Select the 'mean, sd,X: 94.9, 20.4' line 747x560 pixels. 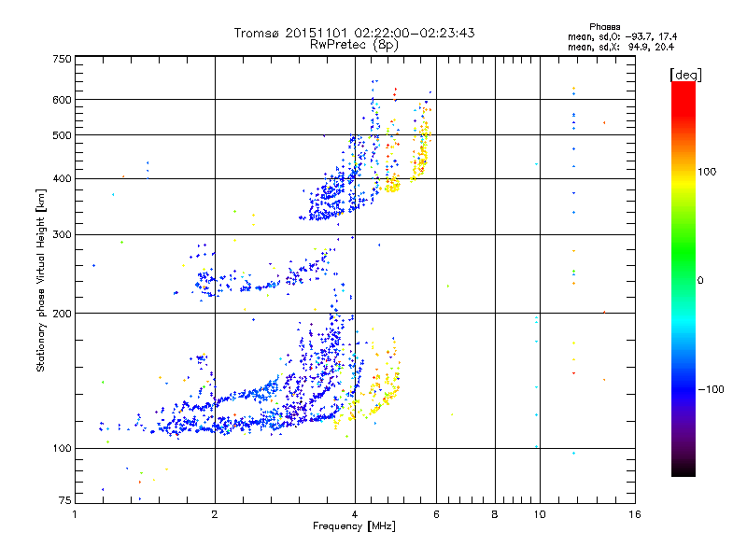[x=621, y=48]
